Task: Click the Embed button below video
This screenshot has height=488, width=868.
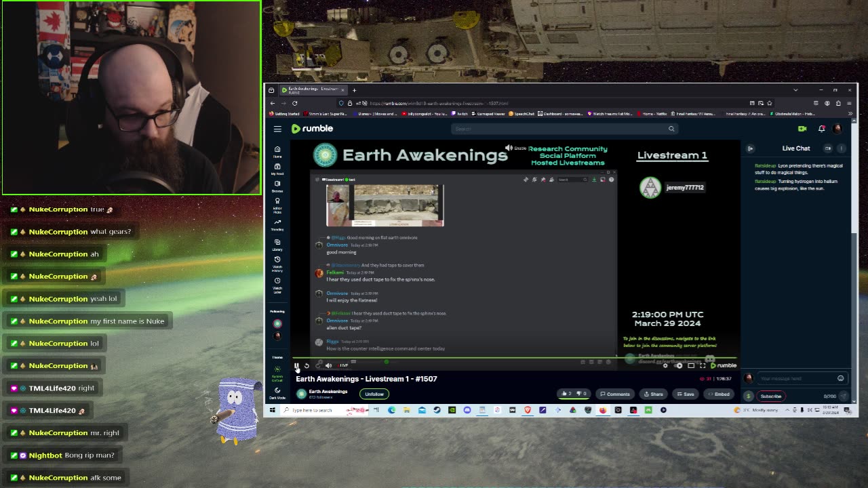Action: pyautogui.click(x=719, y=394)
